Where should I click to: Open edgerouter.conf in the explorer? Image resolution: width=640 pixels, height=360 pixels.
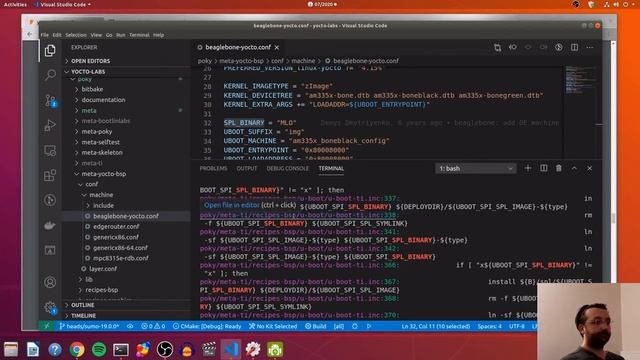pyautogui.click(x=116, y=226)
